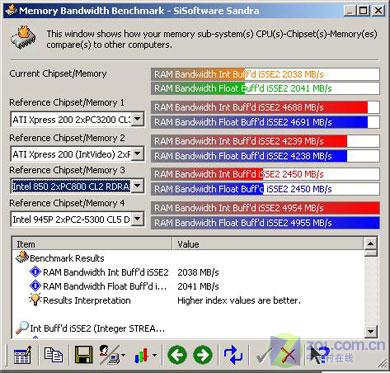Open the bar chart options icon
This screenshot has width=390, height=373.
(141, 355)
